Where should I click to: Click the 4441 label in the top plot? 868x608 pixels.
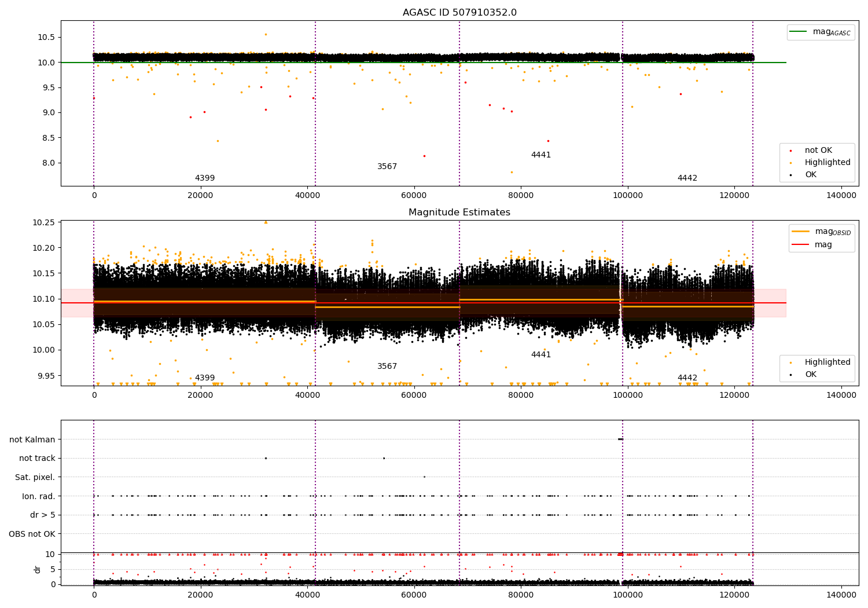541,155
